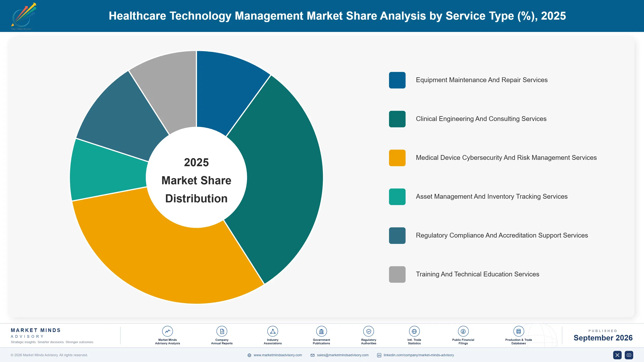Viewport: 644px width, 362px height.
Task: Click the Production & Trade Databases label
Action: (518, 342)
